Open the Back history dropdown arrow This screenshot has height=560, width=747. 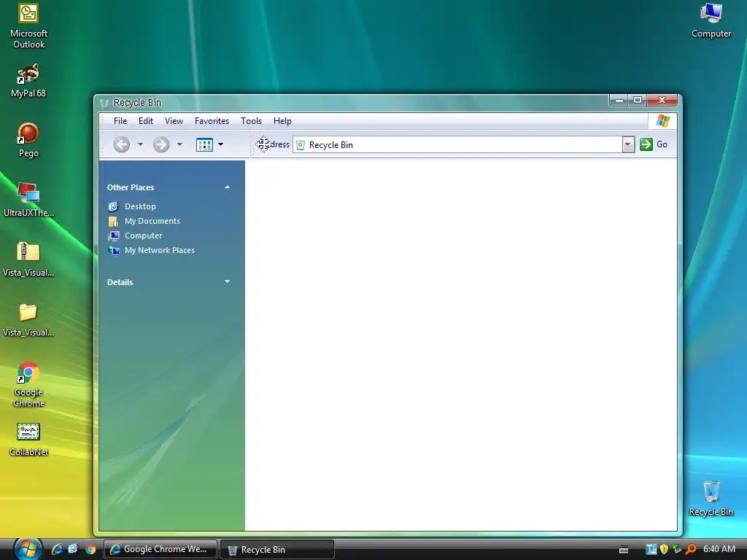click(140, 144)
